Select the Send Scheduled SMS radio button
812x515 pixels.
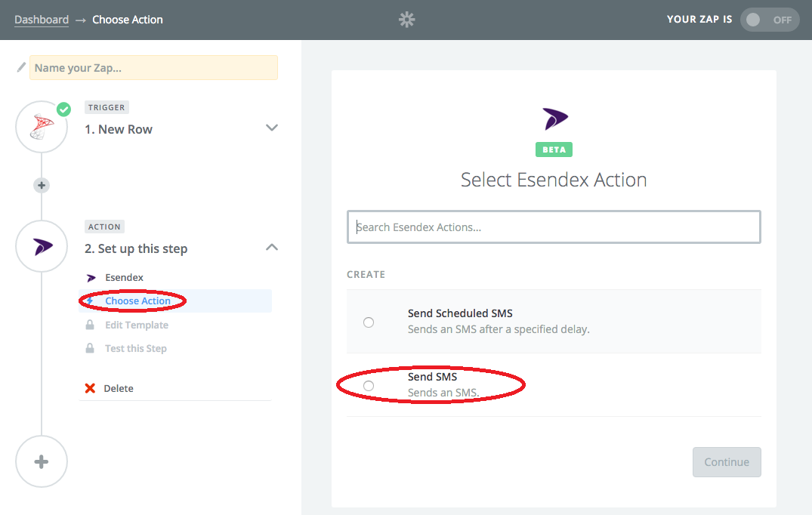369,322
